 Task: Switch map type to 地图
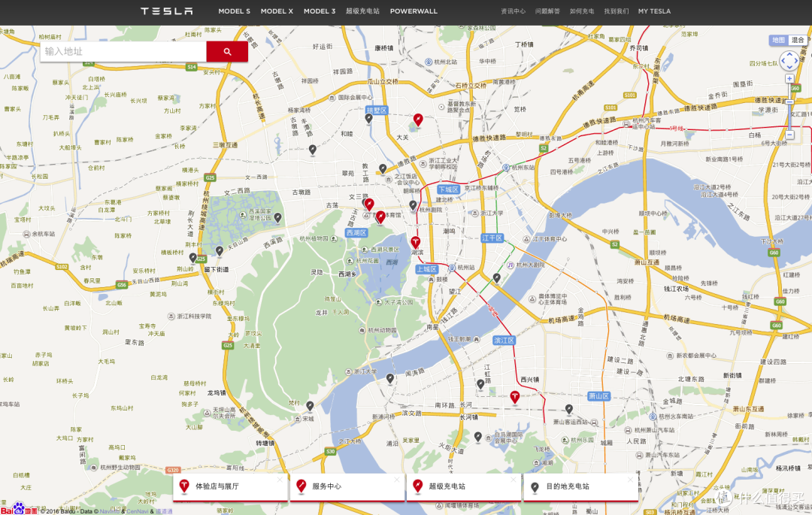(x=778, y=40)
